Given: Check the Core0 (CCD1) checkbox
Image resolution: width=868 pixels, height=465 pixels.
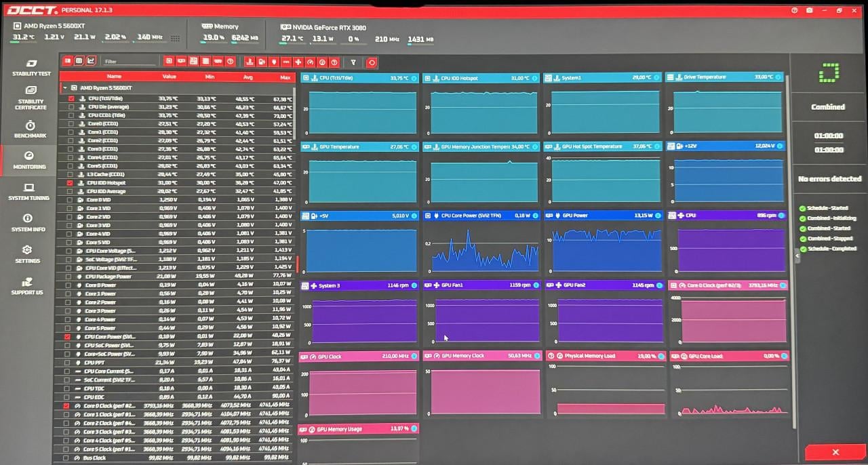Looking at the screenshot, I should (71, 124).
